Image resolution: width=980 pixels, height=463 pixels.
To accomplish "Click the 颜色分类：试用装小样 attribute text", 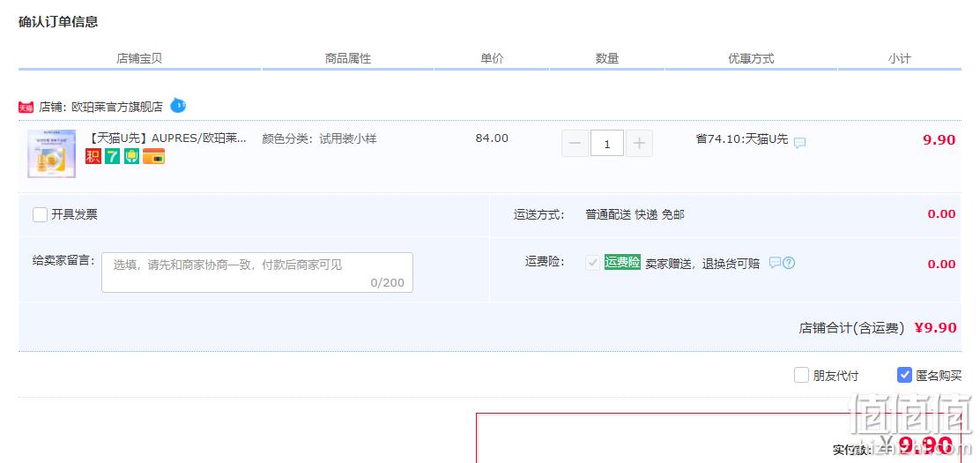I will [319, 139].
